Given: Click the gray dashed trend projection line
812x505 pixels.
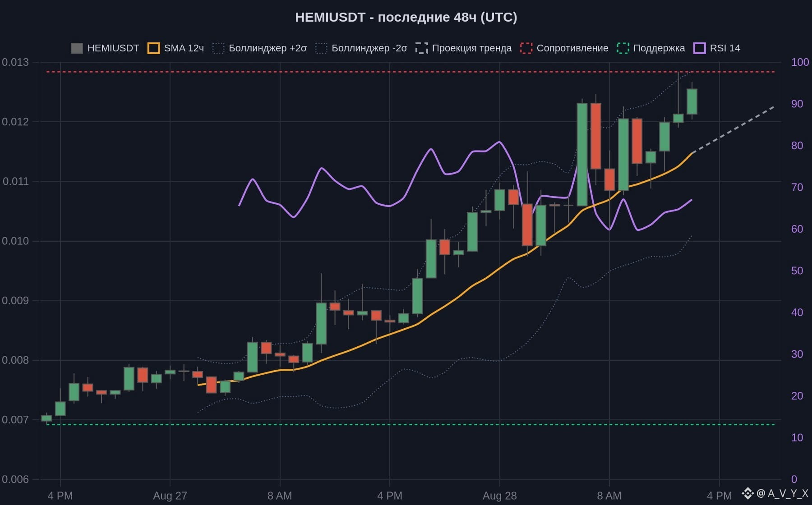Looking at the screenshot, I should (x=733, y=130).
